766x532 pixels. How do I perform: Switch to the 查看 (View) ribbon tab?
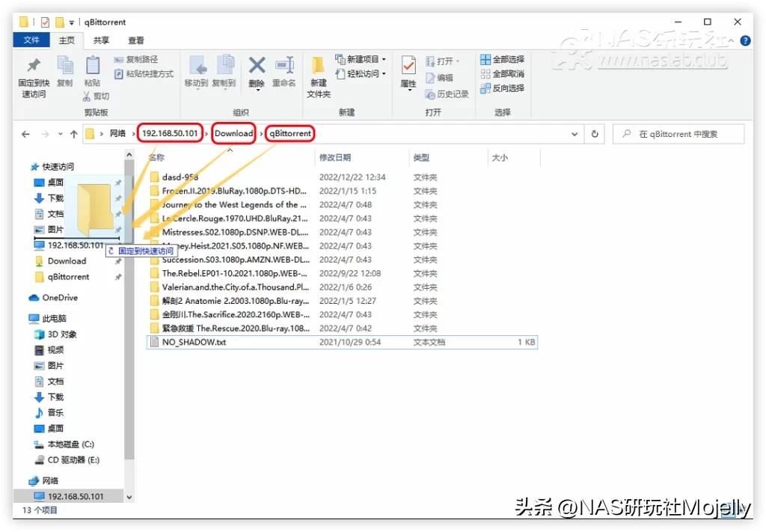point(135,40)
